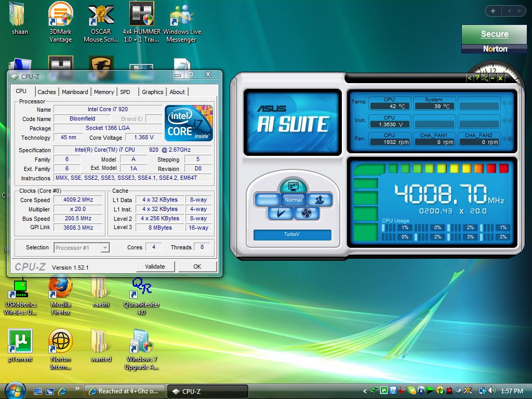This screenshot has width=532, height=399.
Task: Toggle AI Suite Celsius/Fahrenheit unit icon
Action: [485, 78]
